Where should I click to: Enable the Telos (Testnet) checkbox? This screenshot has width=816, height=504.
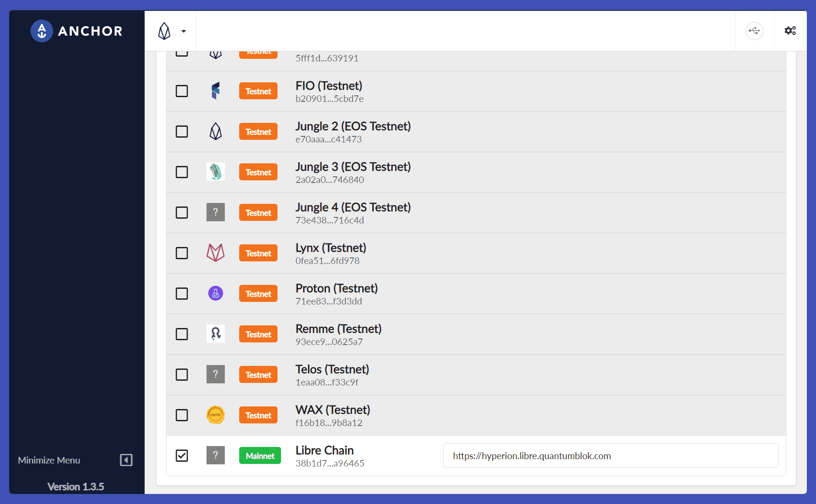[182, 375]
